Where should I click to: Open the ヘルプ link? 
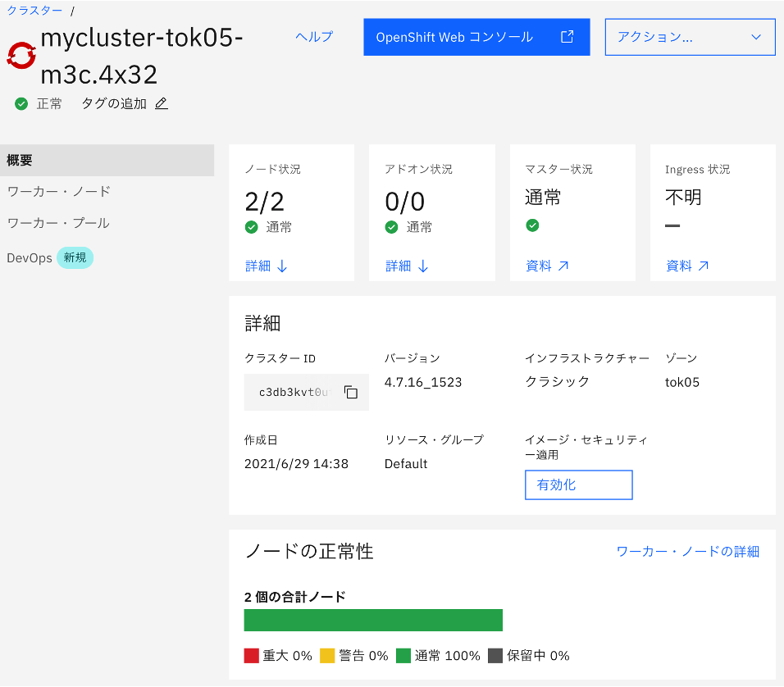(314, 37)
